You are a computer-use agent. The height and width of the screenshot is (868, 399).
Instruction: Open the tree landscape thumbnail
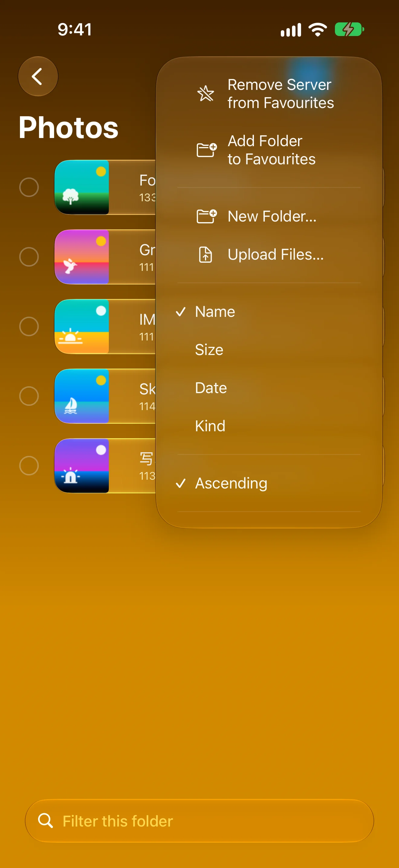(x=82, y=187)
